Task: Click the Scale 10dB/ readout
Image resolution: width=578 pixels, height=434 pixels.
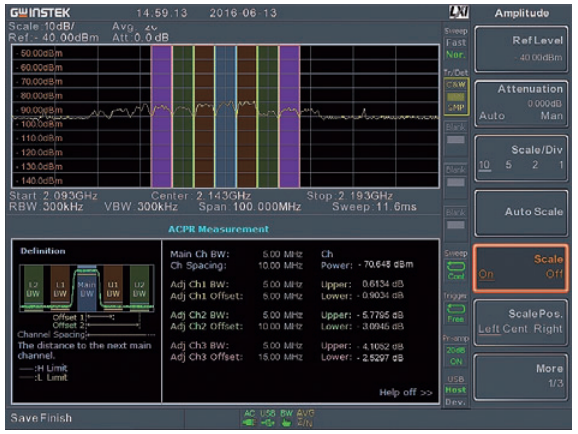Action: click(x=41, y=27)
